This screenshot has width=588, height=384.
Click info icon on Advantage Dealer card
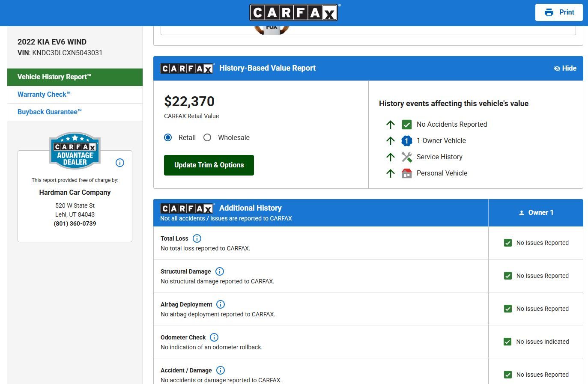[120, 163]
